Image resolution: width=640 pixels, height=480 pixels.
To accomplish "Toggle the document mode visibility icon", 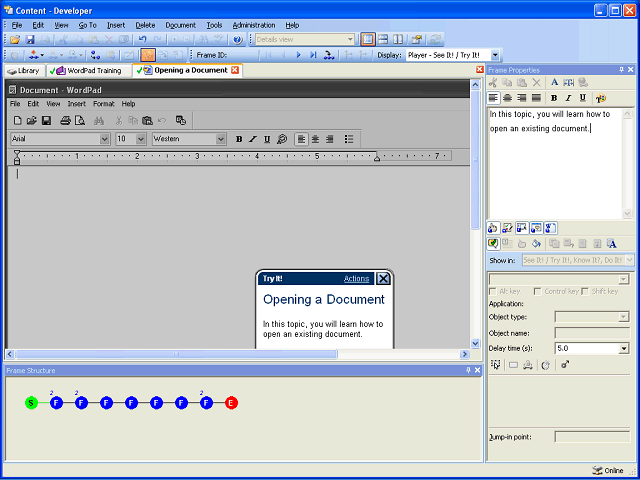I will (550, 228).
